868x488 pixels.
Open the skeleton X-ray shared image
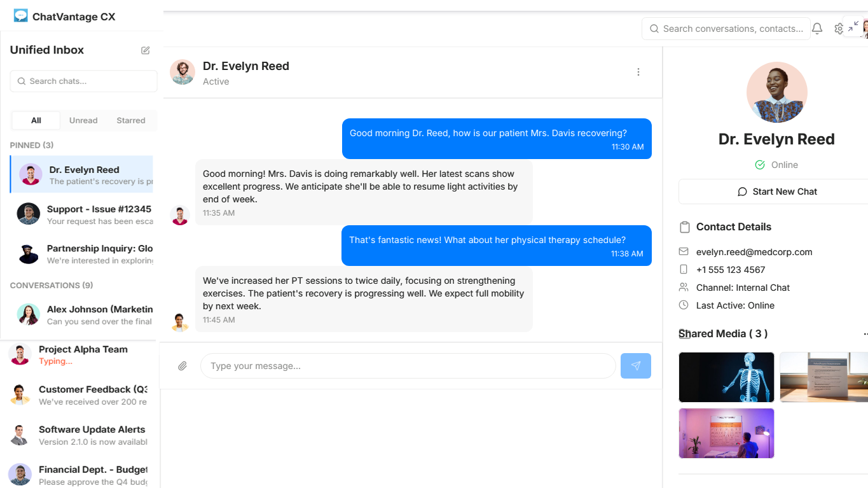point(726,377)
